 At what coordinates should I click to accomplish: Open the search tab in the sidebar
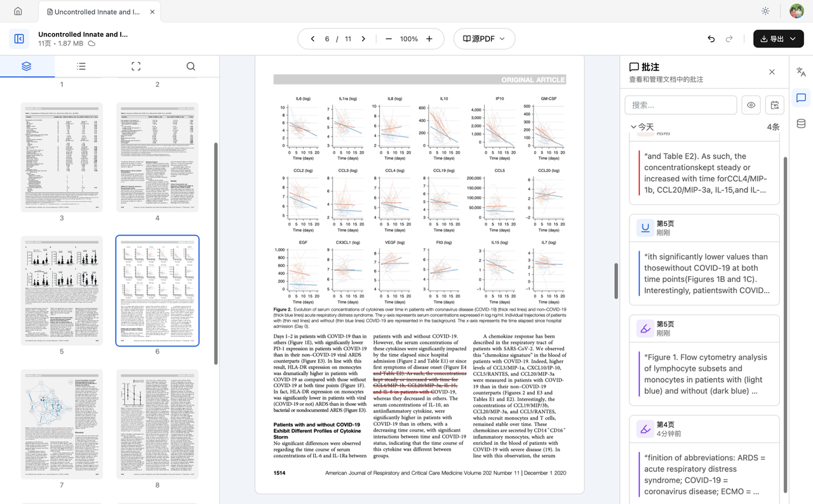click(191, 66)
